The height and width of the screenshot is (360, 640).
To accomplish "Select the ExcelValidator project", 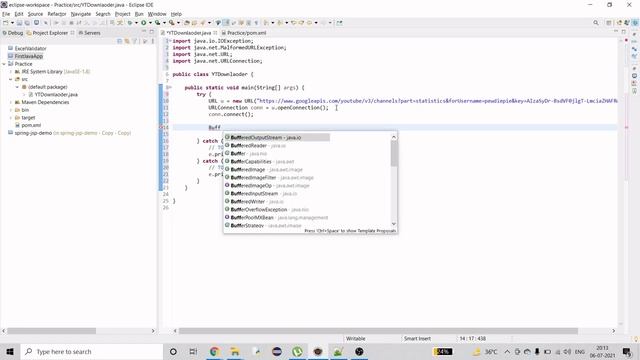I will point(27,49).
